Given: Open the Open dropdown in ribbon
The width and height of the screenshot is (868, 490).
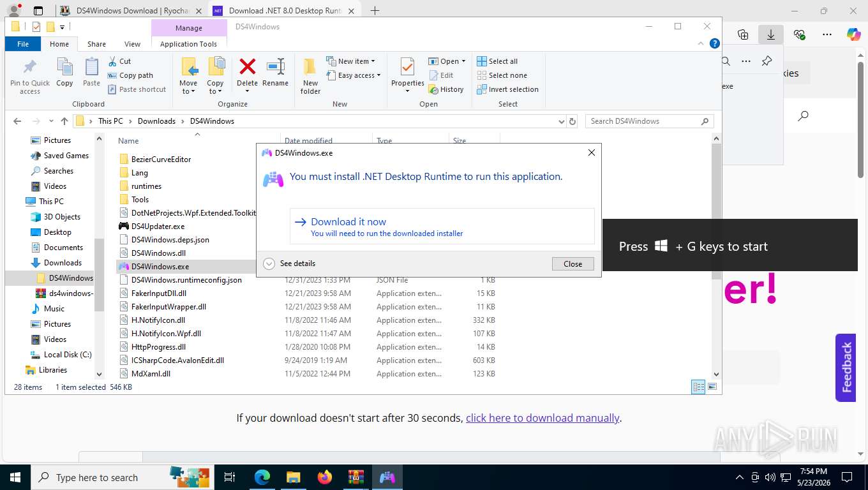Looking at the screenshot, I should [x=447, y=61].
